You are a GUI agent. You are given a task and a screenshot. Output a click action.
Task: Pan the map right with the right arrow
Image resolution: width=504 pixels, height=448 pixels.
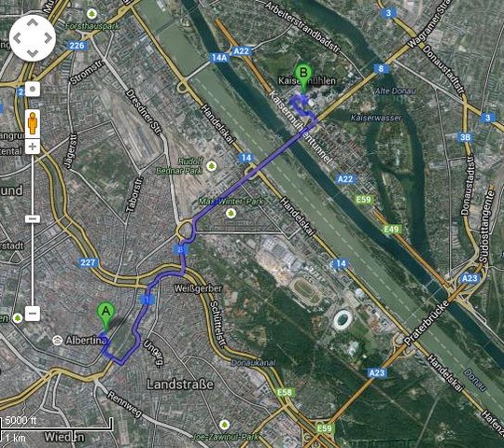coord(48,38)
